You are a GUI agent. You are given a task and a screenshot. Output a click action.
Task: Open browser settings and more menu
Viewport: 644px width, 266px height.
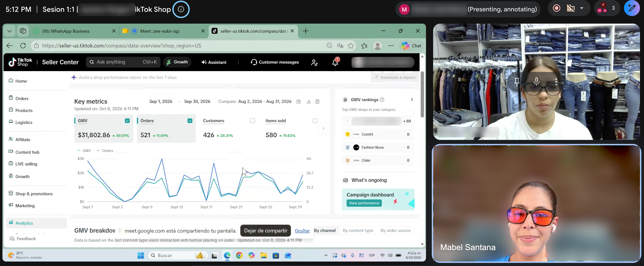pyautogui.click(x=391, y=46)
